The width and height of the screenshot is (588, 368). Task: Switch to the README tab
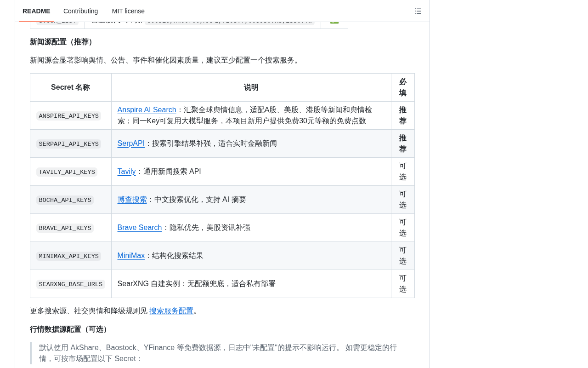(36, 11)
